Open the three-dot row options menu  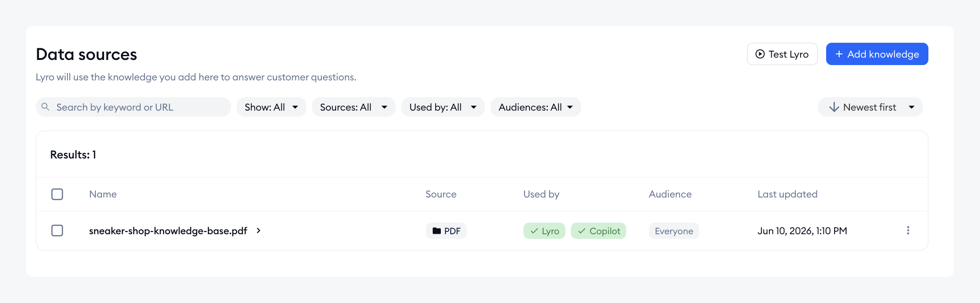[x=908, y=231]
